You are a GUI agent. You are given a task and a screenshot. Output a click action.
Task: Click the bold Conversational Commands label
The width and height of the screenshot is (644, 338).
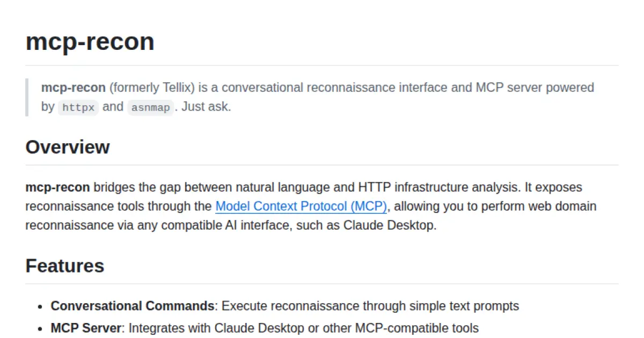point(133,306)
